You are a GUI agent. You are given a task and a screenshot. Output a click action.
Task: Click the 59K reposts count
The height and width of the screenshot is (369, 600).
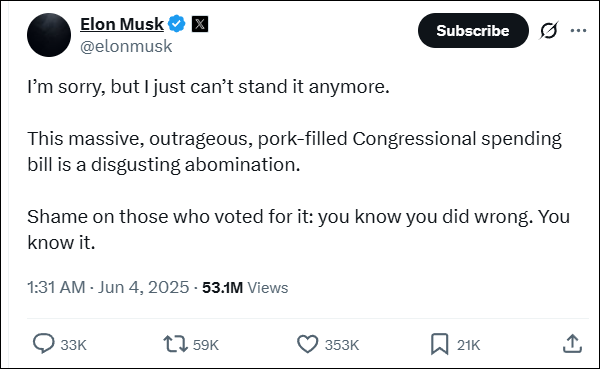205,345
